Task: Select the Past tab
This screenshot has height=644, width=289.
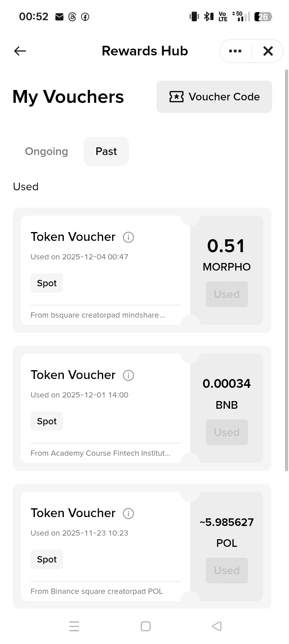Action: point(106,151)
